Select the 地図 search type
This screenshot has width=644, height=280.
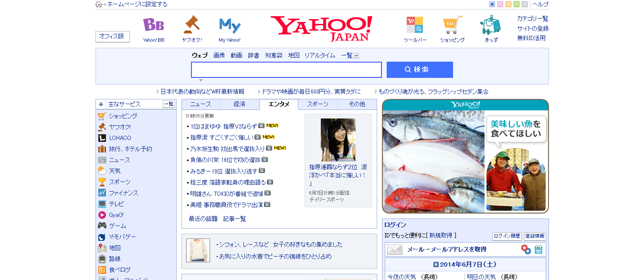pyautogui.click(x=294, y=55)
